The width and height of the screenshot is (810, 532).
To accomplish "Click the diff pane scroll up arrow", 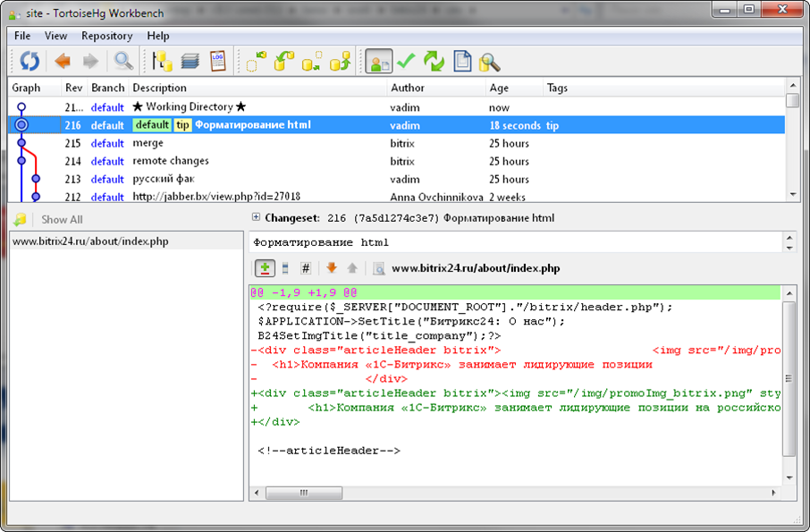I will pyautogui.click(x=789, y=293).
